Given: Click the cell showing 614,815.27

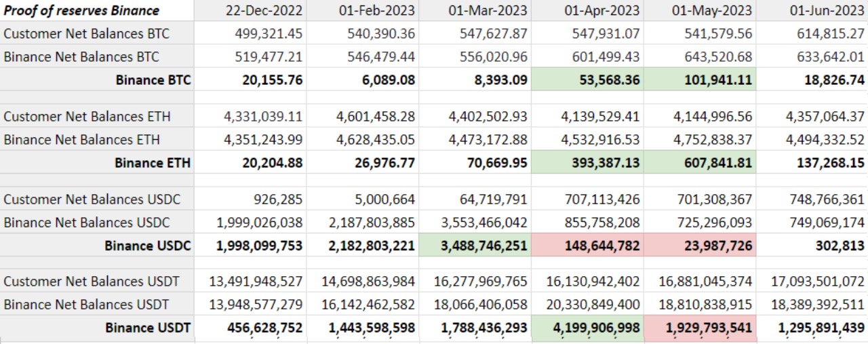Looking at the screenshot, I should click(x=812, y=34).
